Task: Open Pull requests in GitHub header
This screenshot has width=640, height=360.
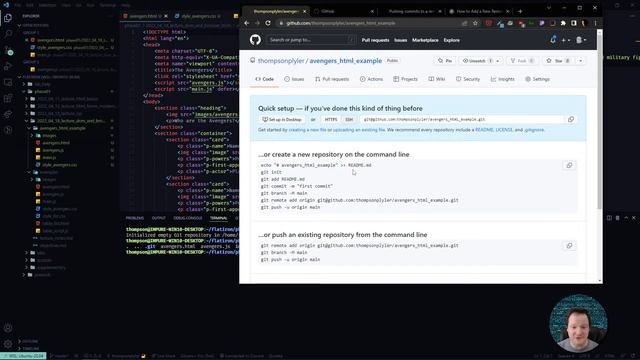Action: point(375,40)
